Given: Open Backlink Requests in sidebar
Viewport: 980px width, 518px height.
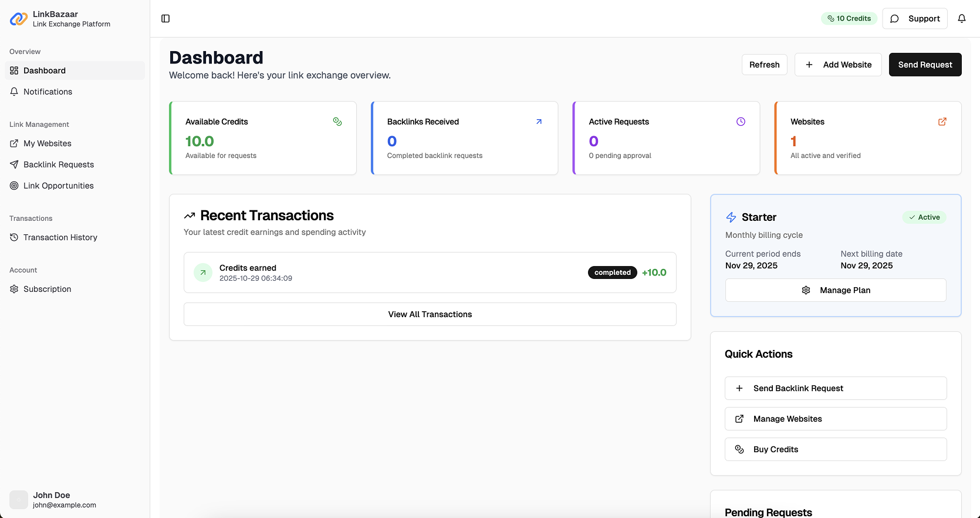Looking at the screenshot, I should 75,164.
